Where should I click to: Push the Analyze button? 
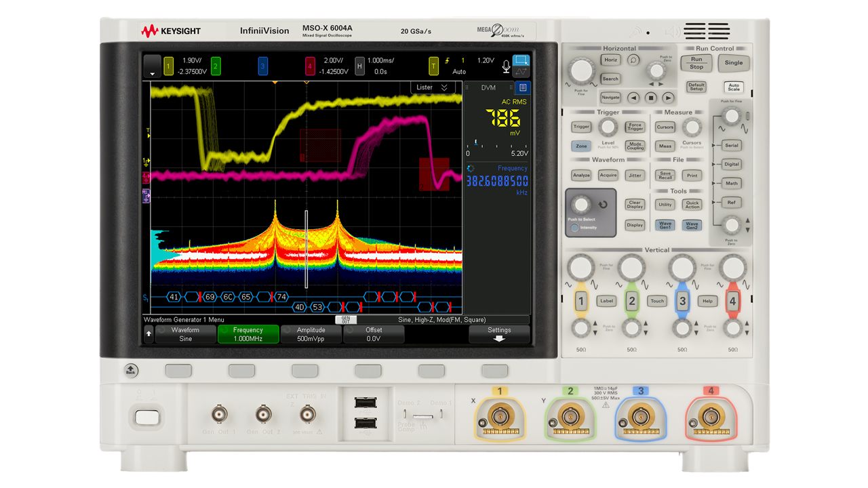click(x=581, y=175)
